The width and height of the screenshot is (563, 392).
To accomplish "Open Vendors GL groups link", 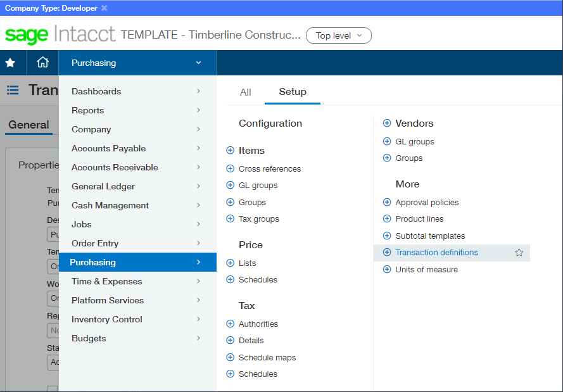I will (415, 141).
